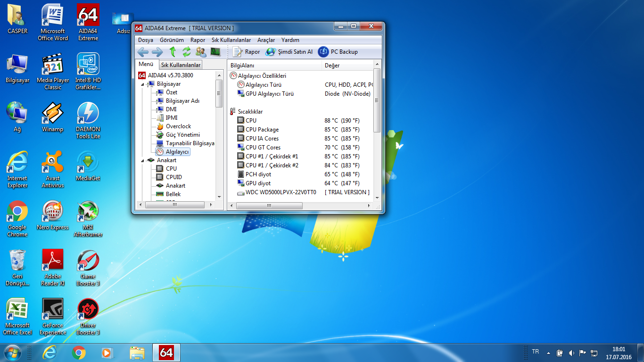Open the Dosya menu
The width and height of the screenshot is (644, 362).
coord(146,40)
